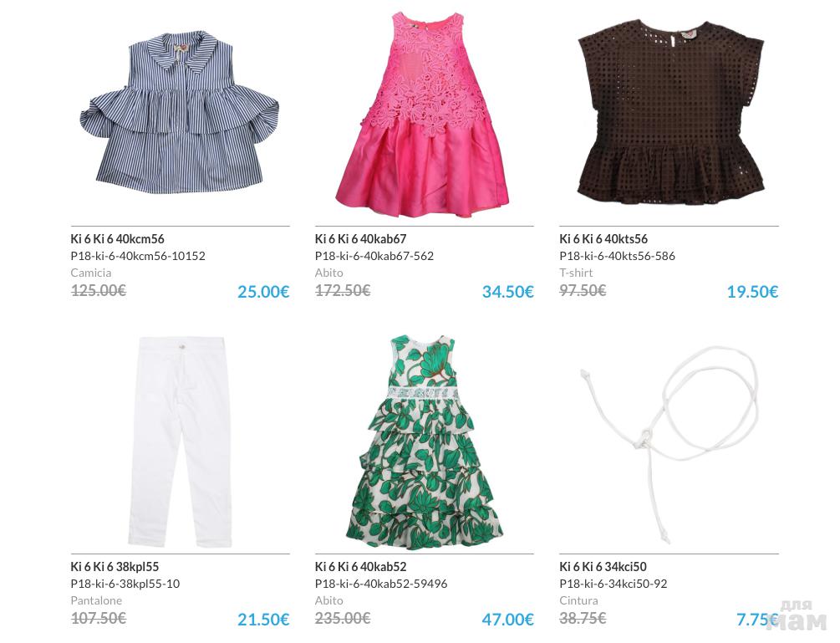Click product title Ki 6 Ki 6 40kab67
The image size is (840, 643).
(x=360, y=239)
